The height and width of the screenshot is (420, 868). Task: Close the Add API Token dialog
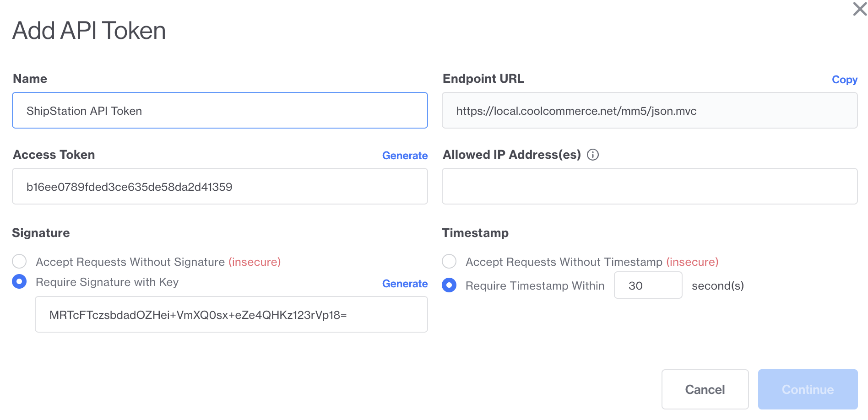point(860,9)
